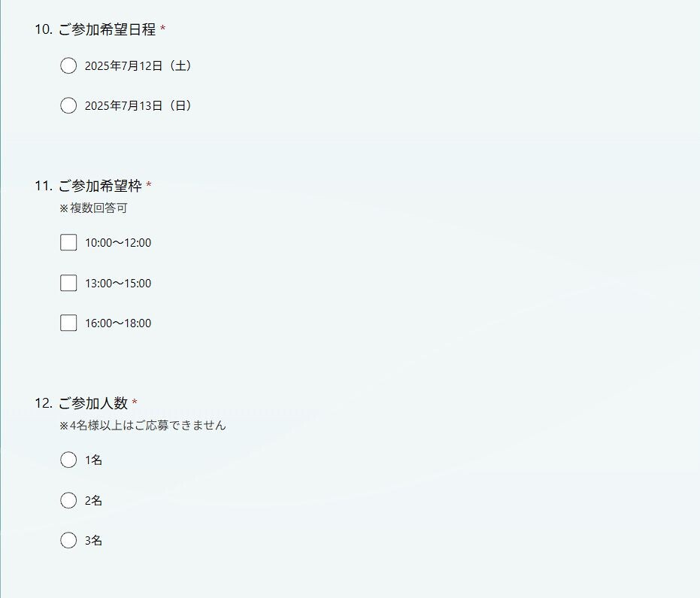Viewport: 700px width, 598px height.
Task: Click the 10:00〜12:00 time label text
Action: click(x=118, y=242)
